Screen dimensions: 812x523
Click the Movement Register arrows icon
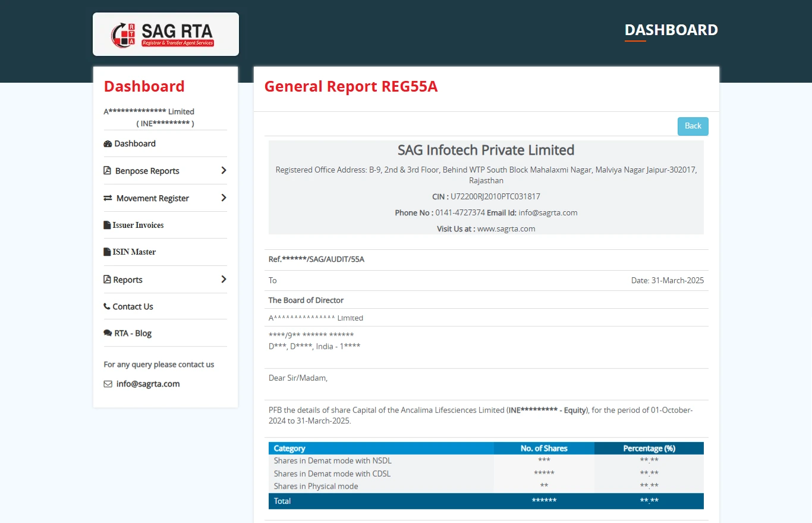[108, 198]
